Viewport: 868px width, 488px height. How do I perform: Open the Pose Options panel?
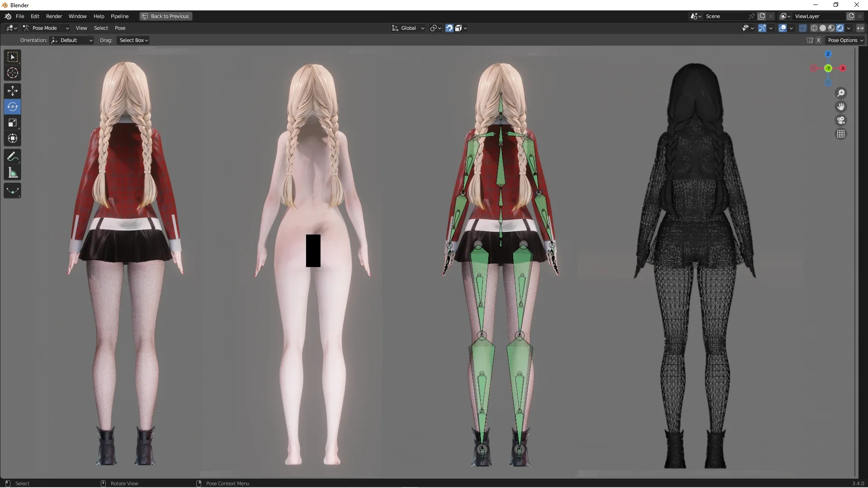(845, 40)
